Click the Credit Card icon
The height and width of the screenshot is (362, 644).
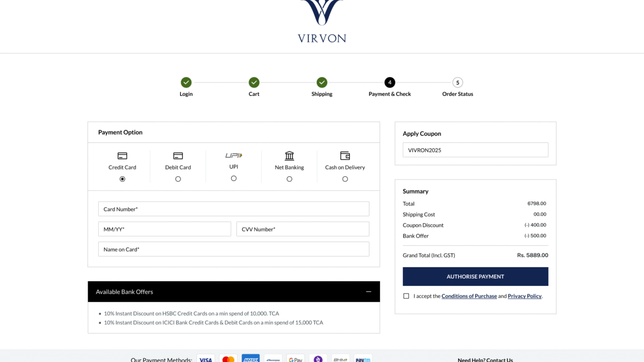[122, 156]
